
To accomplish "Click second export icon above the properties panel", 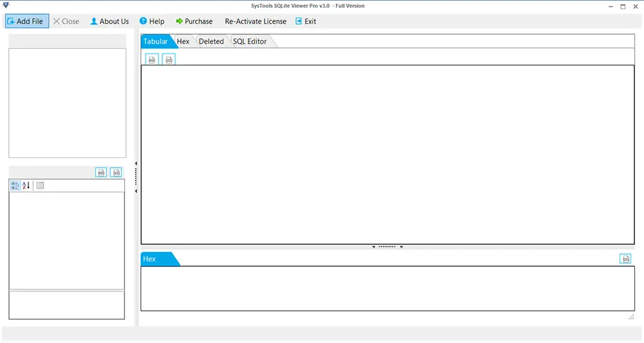I will [x=116, y=172].
